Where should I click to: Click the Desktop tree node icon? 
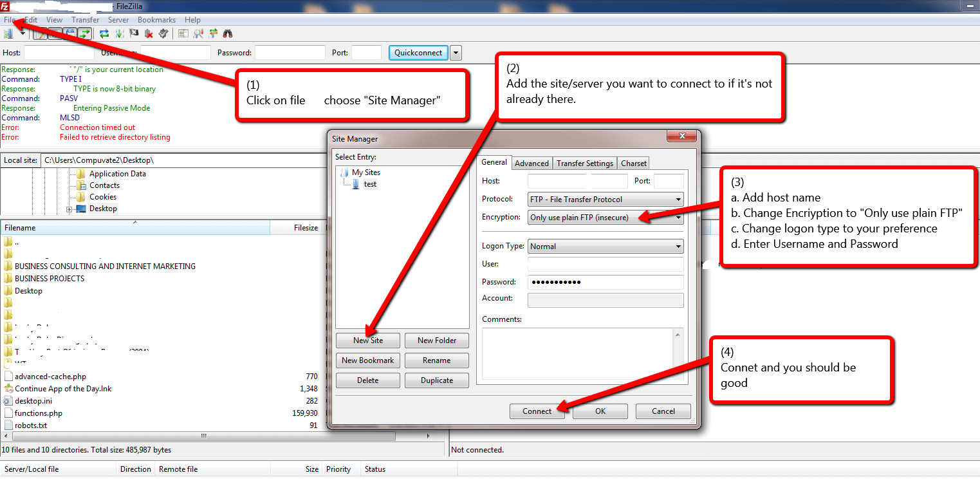[81, 209]
